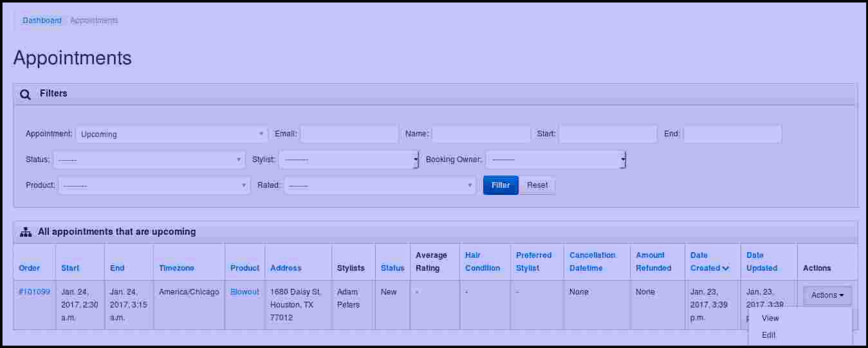868x348 pixels.
Task: Open the Status filter dropdown
Action: click(x=149, y=160)
